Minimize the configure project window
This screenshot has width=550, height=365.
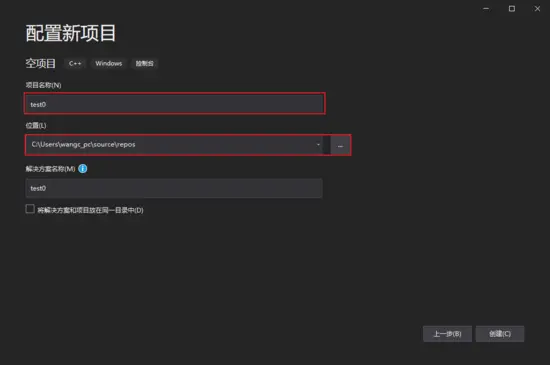[486, 9]
